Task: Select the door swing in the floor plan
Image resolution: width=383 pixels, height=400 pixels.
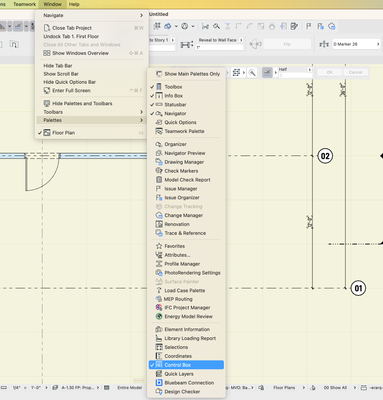Action: 43,173
